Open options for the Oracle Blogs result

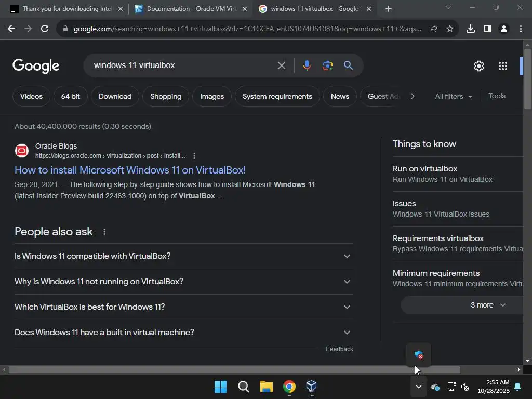(194, 156)
